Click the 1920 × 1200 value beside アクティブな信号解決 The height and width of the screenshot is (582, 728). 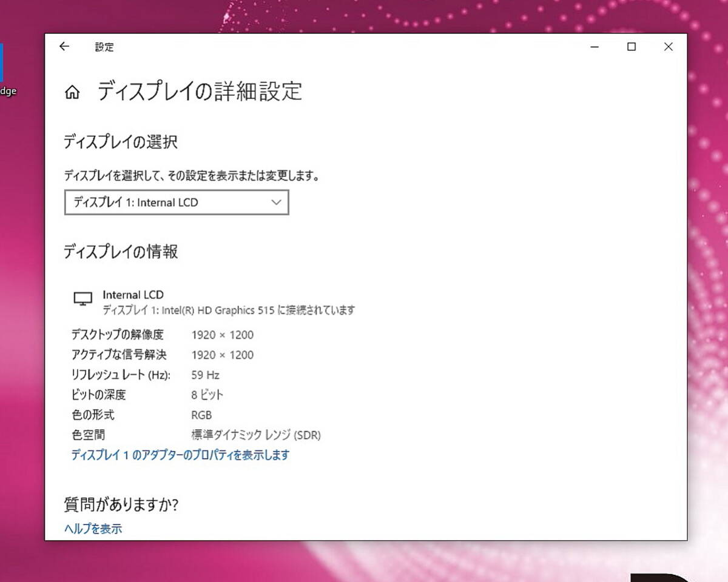[223, 355]
